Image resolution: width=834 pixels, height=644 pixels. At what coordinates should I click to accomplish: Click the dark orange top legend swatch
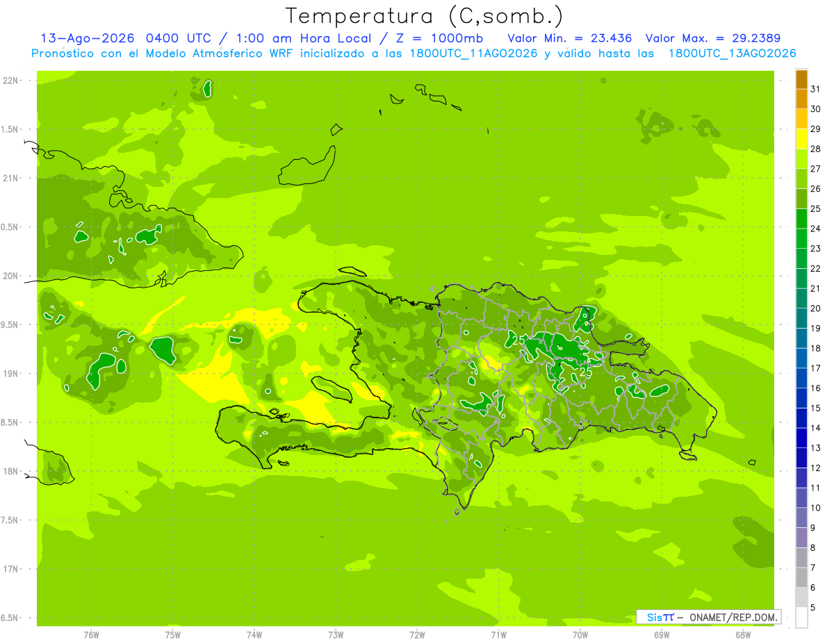click(801, 79)
